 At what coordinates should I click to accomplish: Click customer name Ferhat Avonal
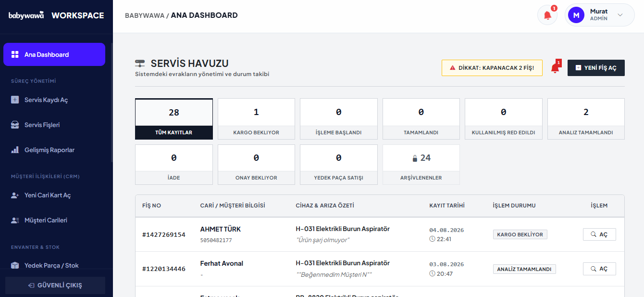(x=222, y=263)
